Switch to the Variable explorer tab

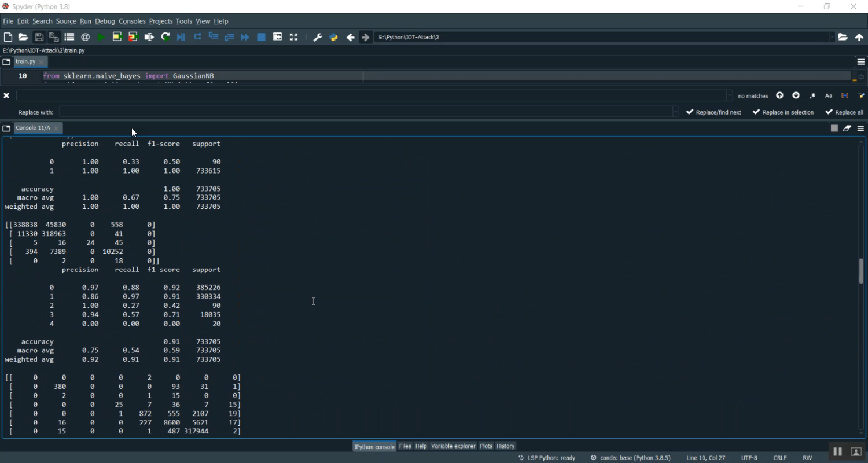click(x=453, y=446)
